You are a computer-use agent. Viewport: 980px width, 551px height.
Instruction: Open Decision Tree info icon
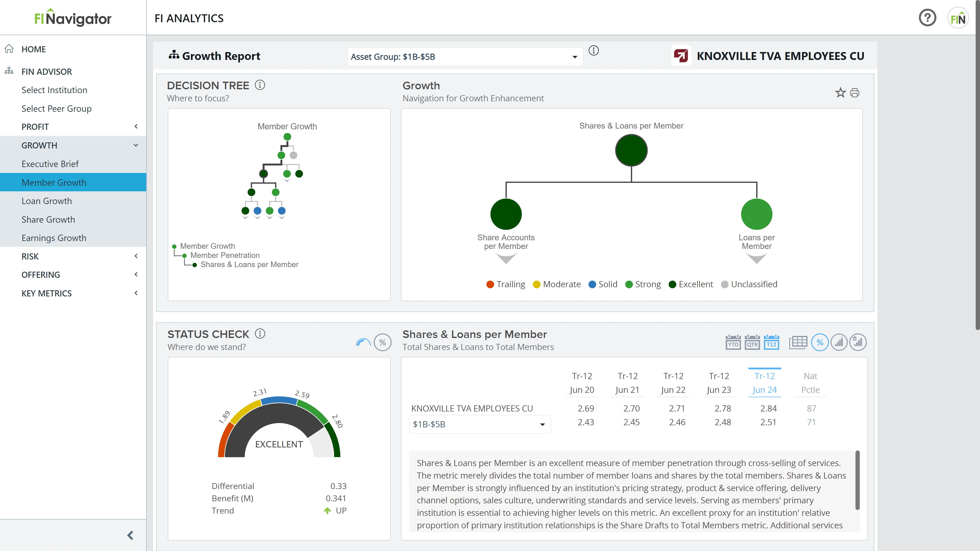pyautogui.click(x=260, y=85)
